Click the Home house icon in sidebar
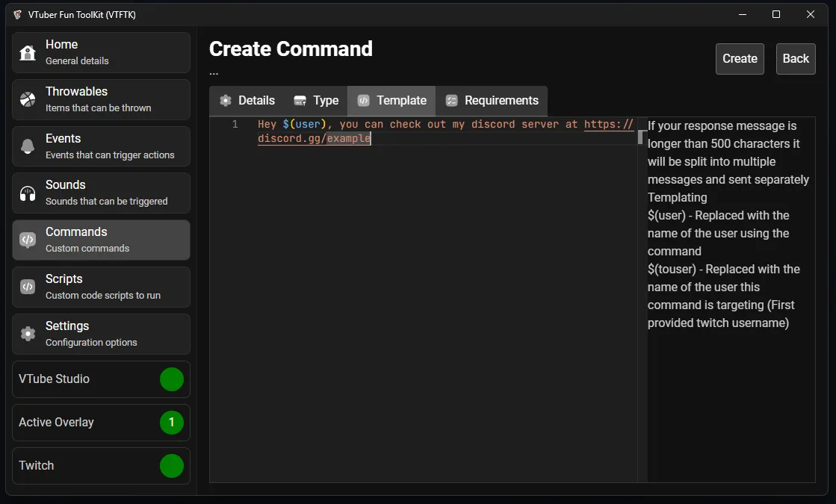Viewport: 836px width, 504px height. (x=28, y=52)
